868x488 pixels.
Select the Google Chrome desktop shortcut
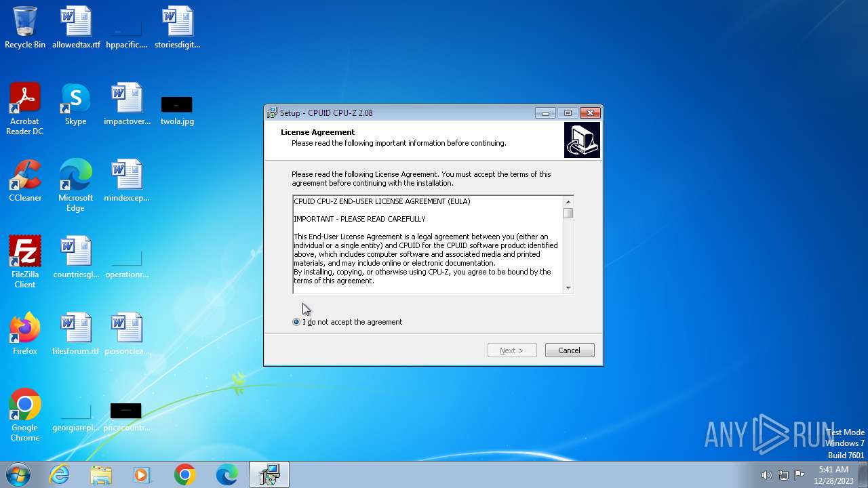pos(25,415)
